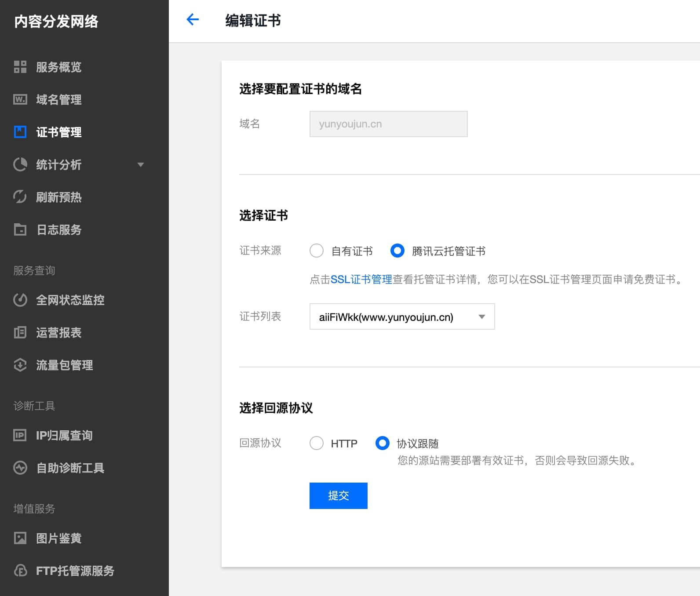
Task: Choose 协议跟随 radio option
Action: pos(383,443)
